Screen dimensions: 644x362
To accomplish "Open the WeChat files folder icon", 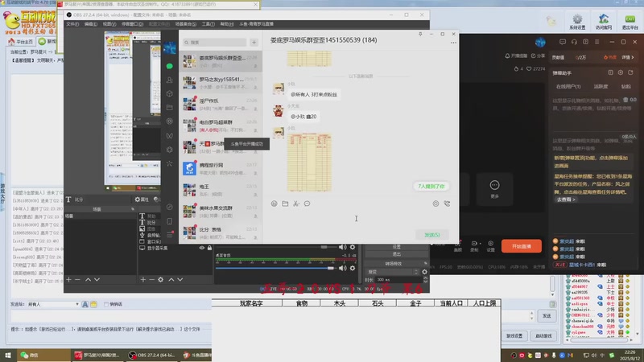I will pyautogui.click(x=169, y=108).
